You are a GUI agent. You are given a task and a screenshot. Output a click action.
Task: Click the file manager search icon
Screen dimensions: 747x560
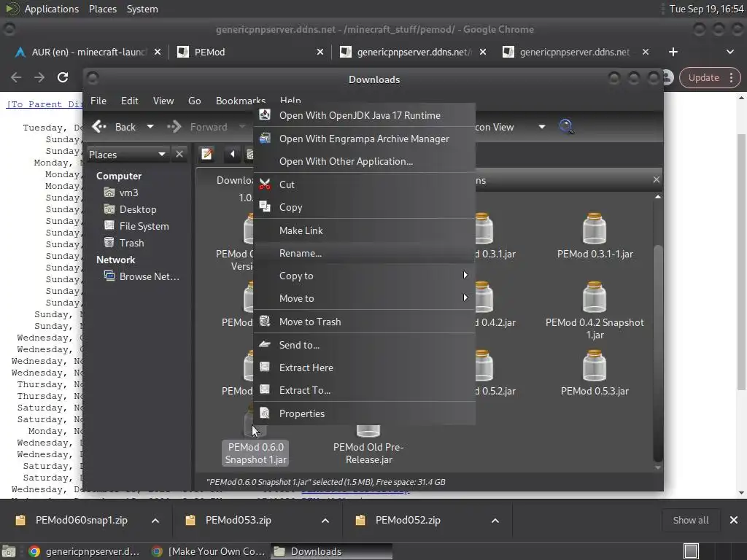566,127
